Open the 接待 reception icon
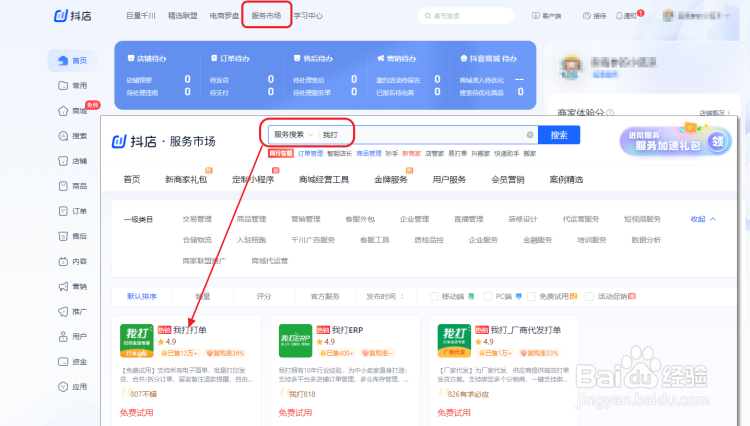This screenshot has height=426, width=750. click(x=587, y=16)
